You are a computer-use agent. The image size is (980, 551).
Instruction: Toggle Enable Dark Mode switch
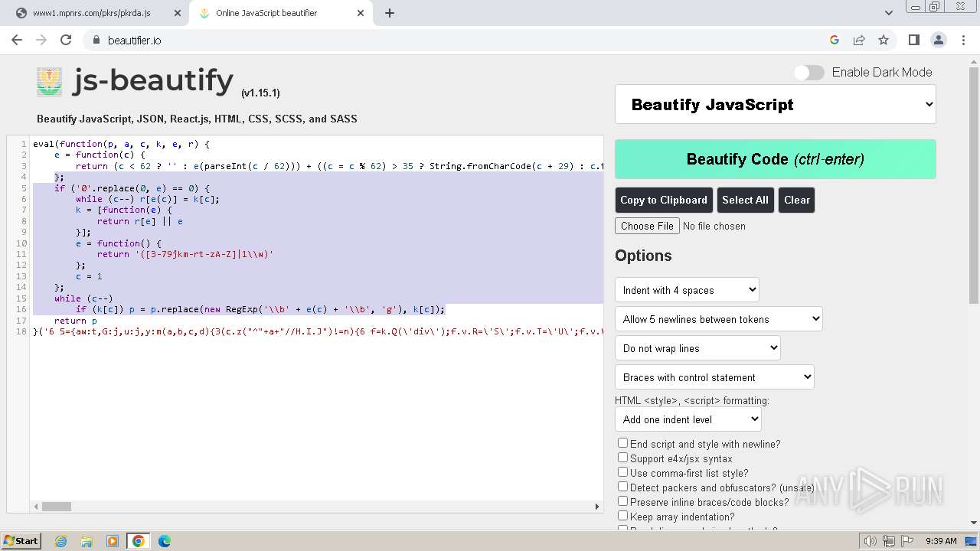(x=809, y=73)
